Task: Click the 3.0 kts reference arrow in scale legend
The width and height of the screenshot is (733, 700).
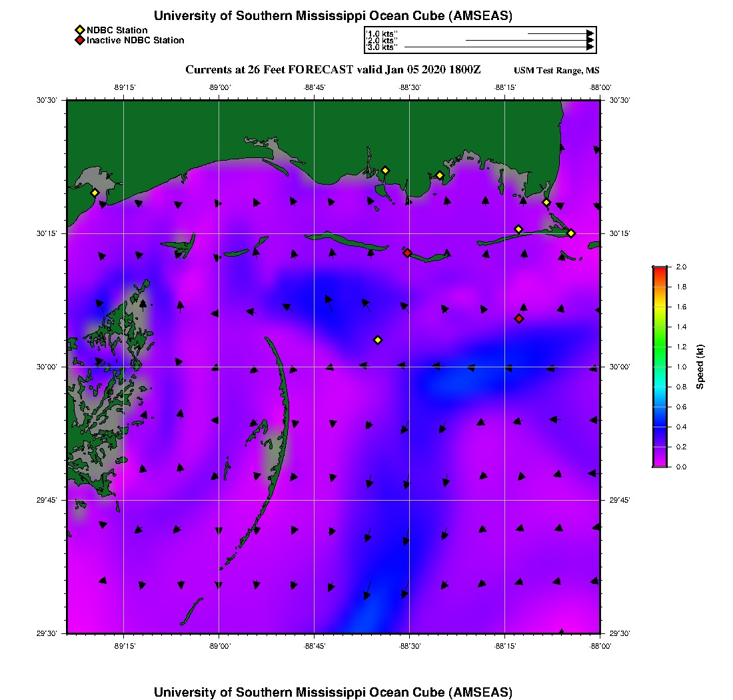Action: click(x=498, y=47)
